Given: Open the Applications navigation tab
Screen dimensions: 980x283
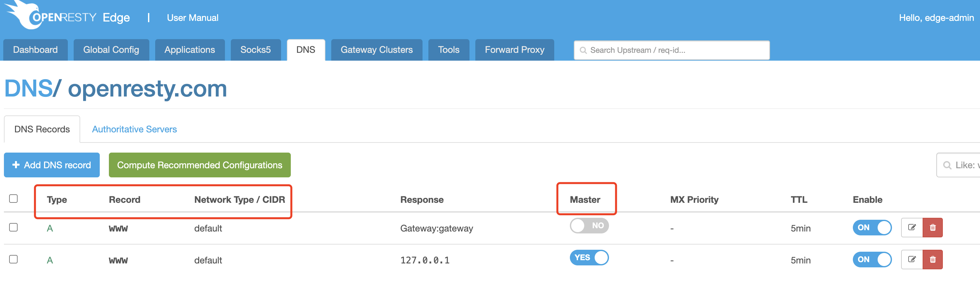Looking at the screenshot, I should point(189,50).
